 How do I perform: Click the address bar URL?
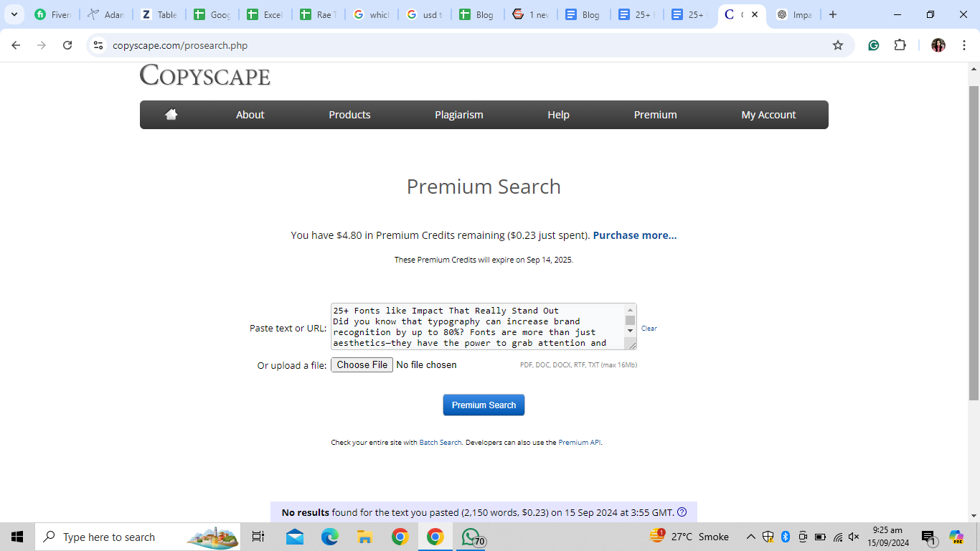180,45
